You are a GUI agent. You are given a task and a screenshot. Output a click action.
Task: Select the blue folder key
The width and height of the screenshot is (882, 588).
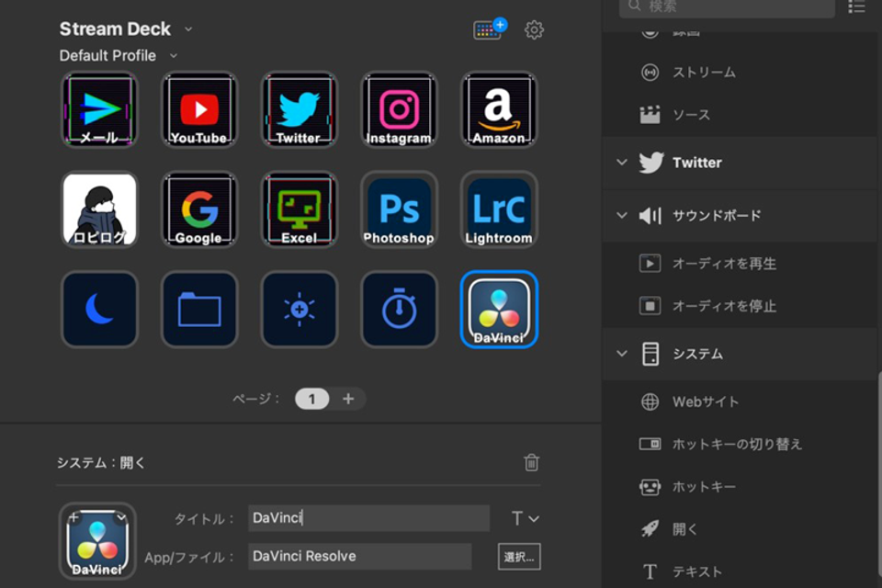(199, 310)
